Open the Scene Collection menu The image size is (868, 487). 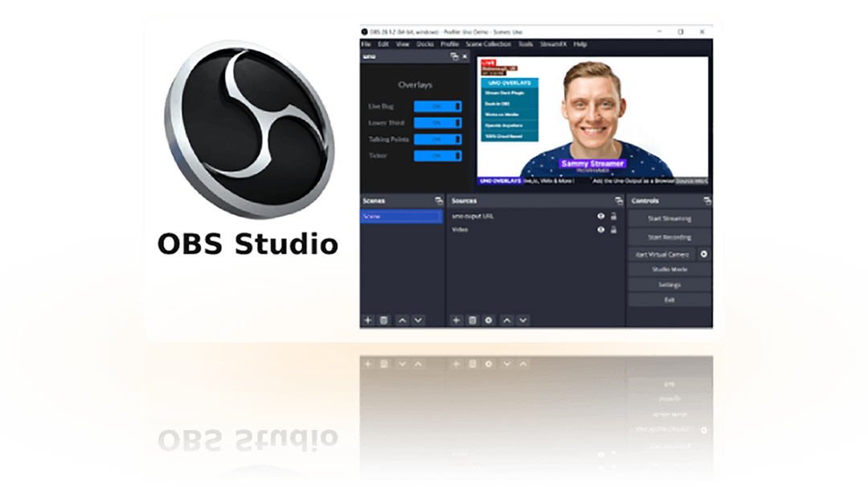tap(489, 43)
